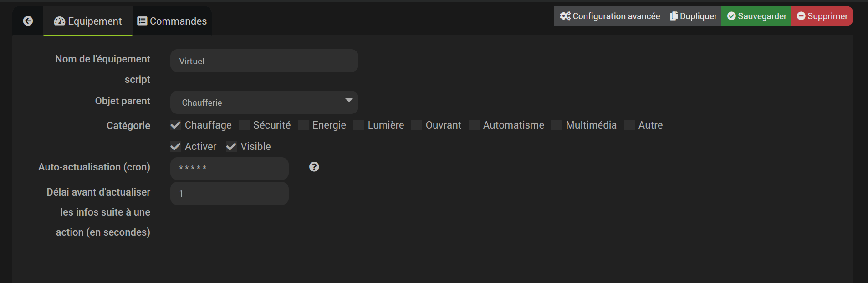
Task: Toggle the Visible checkbox
Action: (231, 147)
